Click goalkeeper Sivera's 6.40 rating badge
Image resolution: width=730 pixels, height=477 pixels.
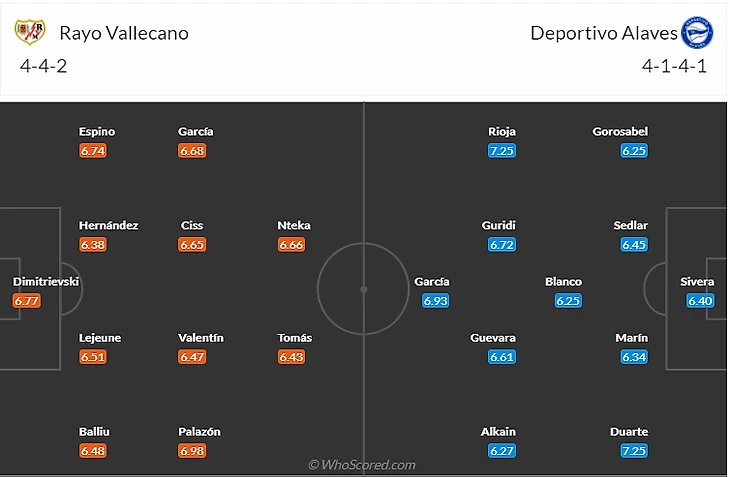pyautogui.click(x=699, y=300)
